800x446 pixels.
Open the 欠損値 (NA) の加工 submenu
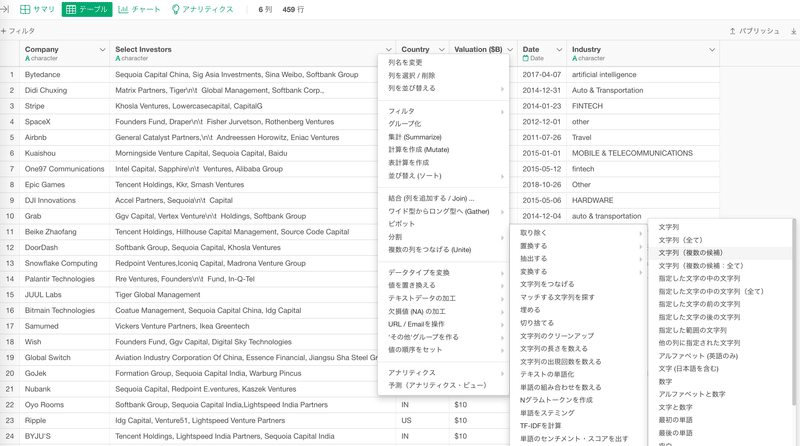443,311
